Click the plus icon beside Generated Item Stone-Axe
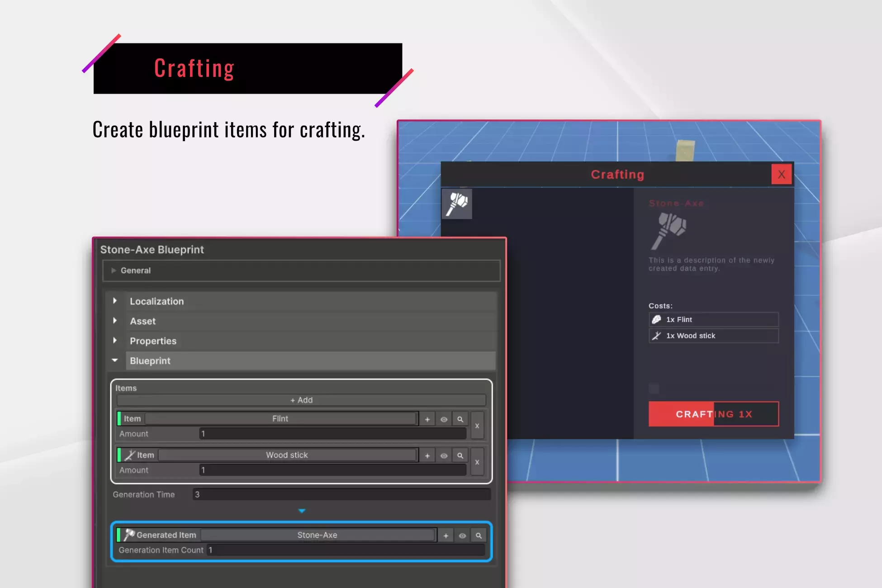The image size is (882, 588). tap(446, 536)
